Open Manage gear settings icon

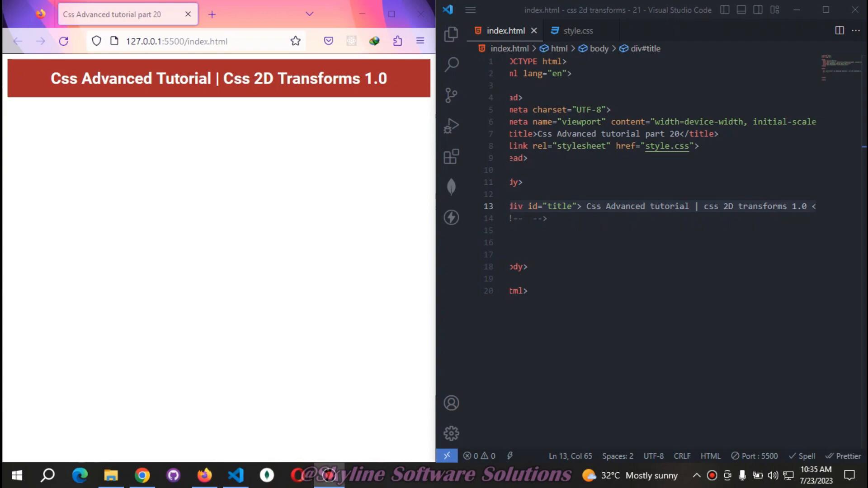coord(451,433)
